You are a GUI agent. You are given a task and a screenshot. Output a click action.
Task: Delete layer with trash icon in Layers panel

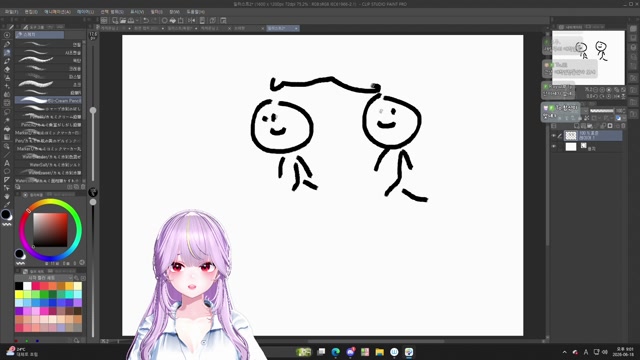[x=623, y=126]
